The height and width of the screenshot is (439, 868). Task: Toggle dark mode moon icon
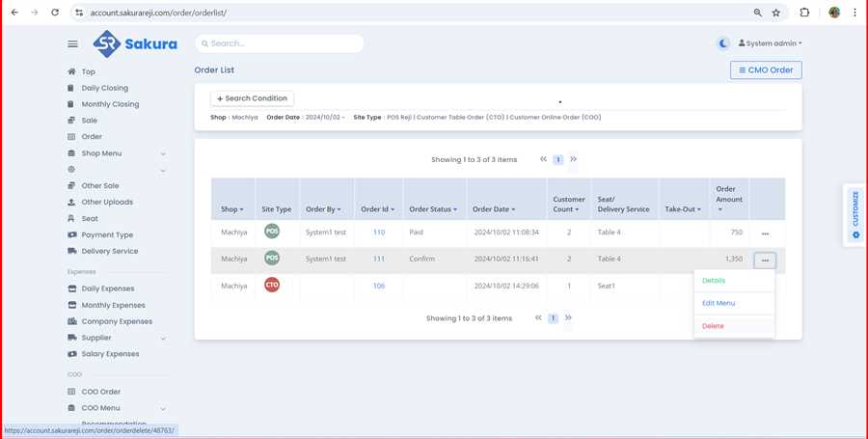point(723,43)
